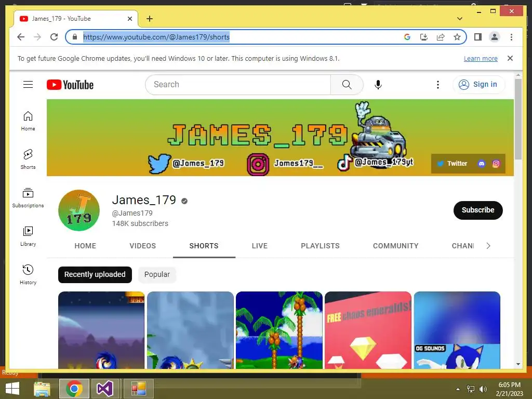Open Shorts in the sidebar
Viewport: 532px width, 399px height.
coord(28,159)
